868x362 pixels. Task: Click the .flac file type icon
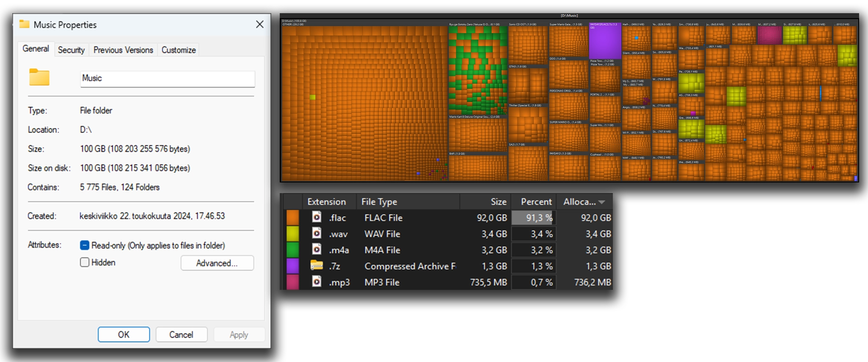tap(317, 217)
